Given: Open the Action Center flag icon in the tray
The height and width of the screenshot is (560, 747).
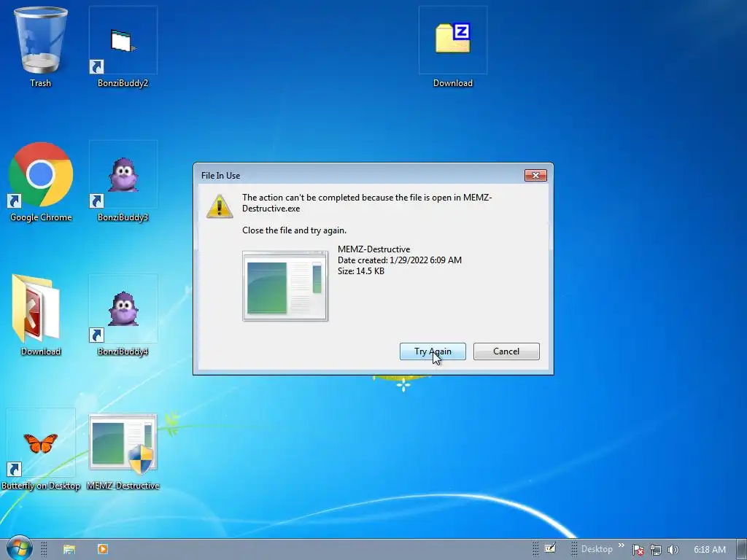Looking at the screenshot, I should point(638,550).
